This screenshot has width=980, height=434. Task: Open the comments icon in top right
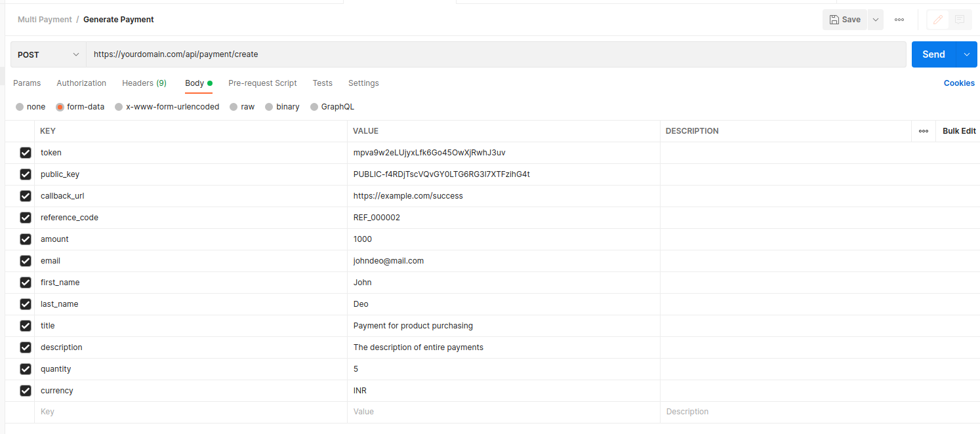pos(960,20)
